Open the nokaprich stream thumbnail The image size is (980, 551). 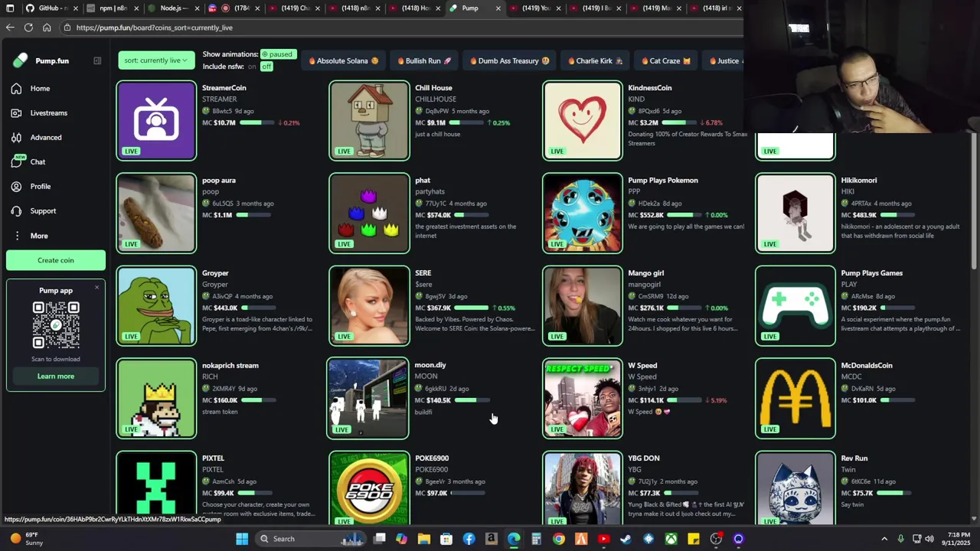(x=156, y=399)
